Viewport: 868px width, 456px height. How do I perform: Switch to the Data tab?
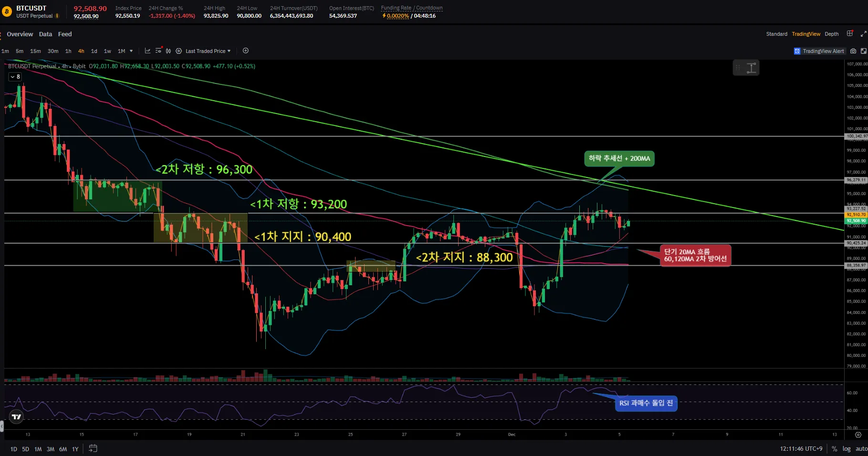(x=45, y=34)
